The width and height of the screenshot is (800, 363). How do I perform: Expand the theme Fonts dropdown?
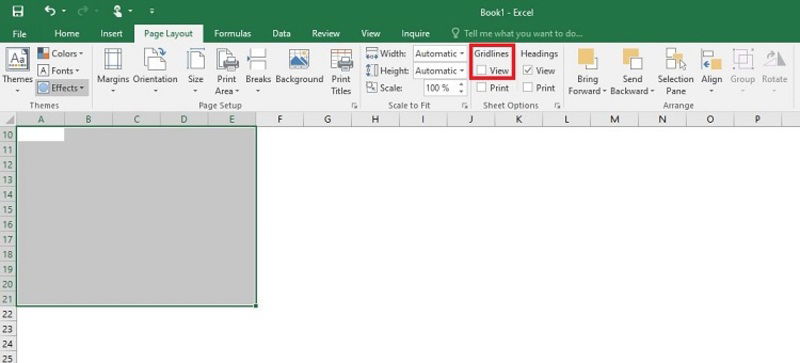coord(59,70)
